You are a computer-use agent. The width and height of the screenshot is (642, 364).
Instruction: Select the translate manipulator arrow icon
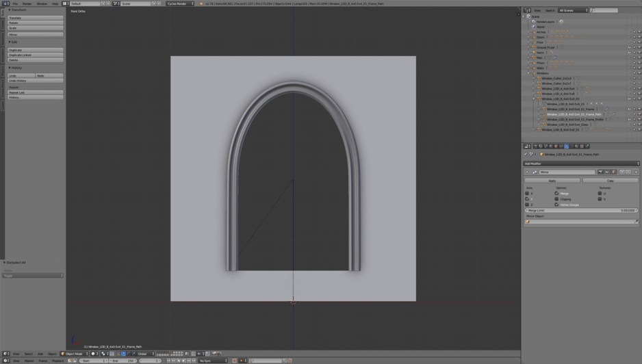click(x=123, y=354)
